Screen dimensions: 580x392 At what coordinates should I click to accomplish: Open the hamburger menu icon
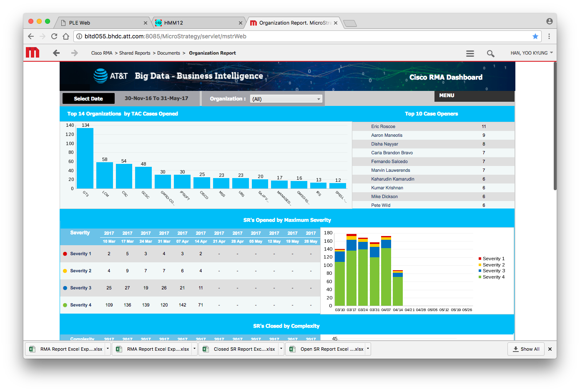click(x=470, y=53)
